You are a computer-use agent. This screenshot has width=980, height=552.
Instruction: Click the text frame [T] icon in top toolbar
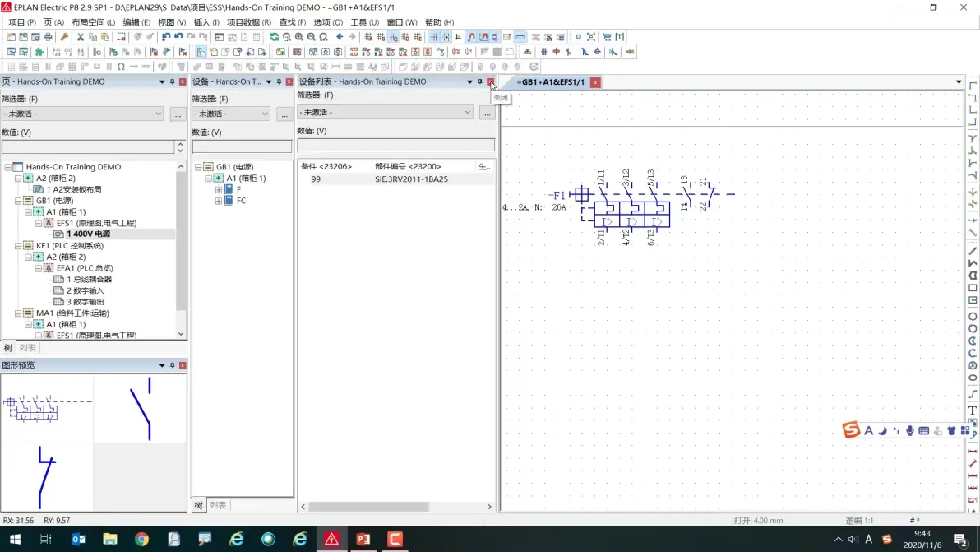619,37
